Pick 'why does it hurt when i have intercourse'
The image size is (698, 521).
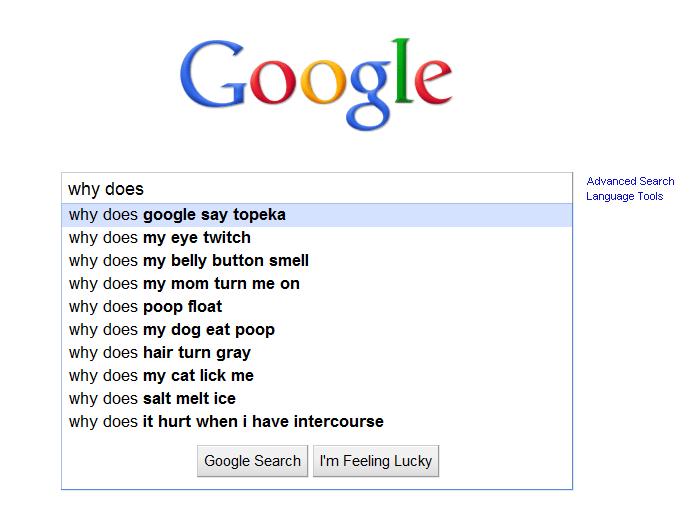[317, 422]
